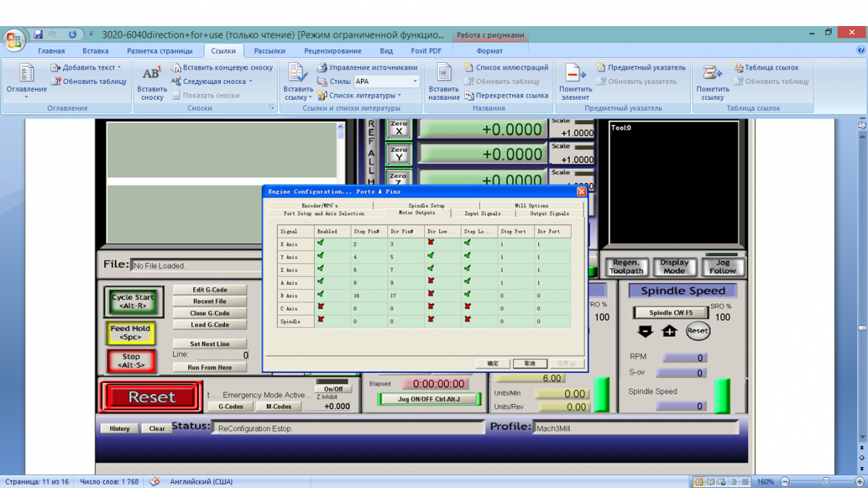
Task: Click Zero Y in the Mach3 picture
Action: (x=399, y=154)
